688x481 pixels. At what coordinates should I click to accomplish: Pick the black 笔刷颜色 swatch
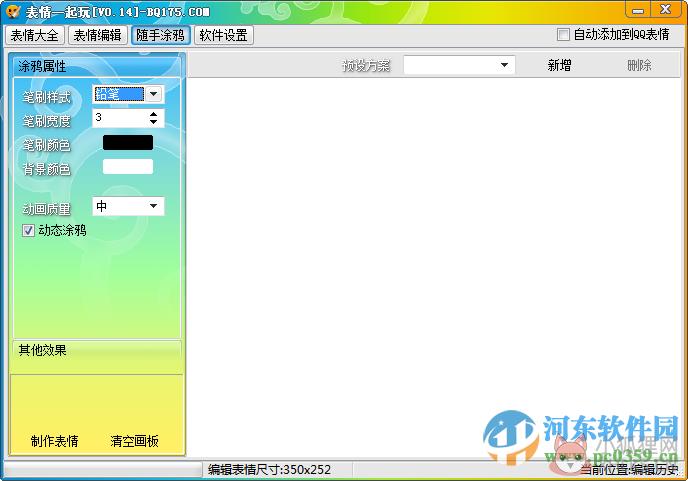pos(128,143)
